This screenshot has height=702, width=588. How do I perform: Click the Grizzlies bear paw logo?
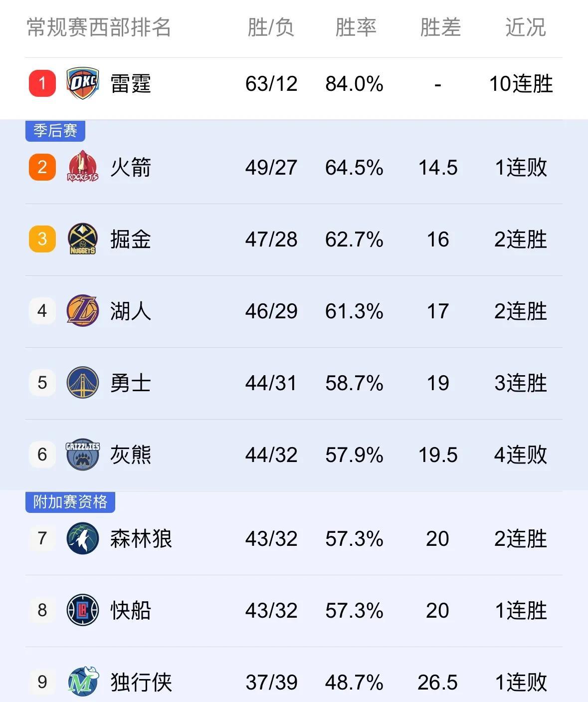tap(82, 455)
